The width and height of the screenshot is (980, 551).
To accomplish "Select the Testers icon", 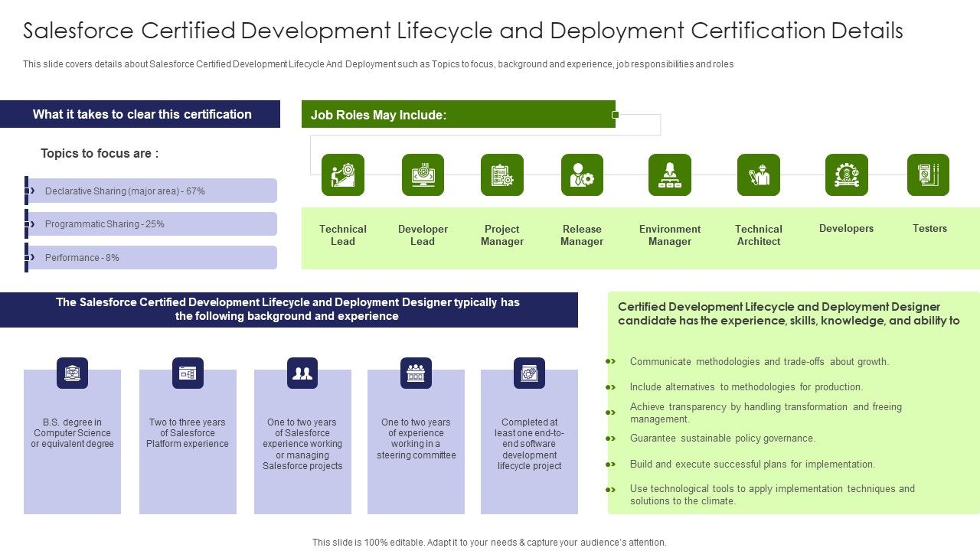I will [x=928, y=175].
